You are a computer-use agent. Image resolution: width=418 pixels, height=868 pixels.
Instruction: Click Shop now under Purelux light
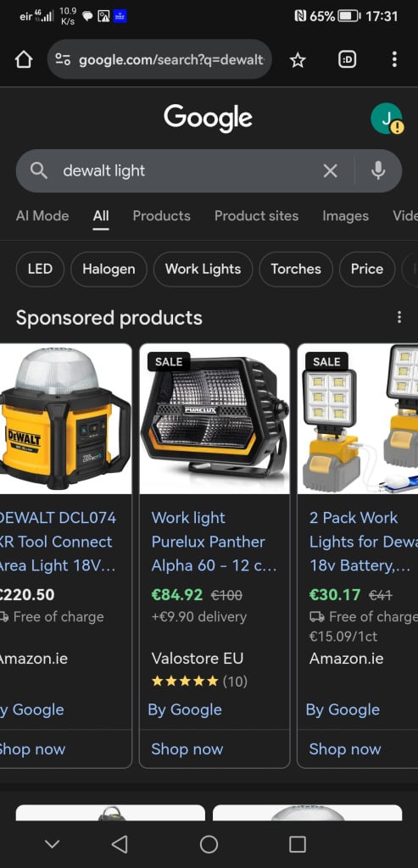click(187, 749)
